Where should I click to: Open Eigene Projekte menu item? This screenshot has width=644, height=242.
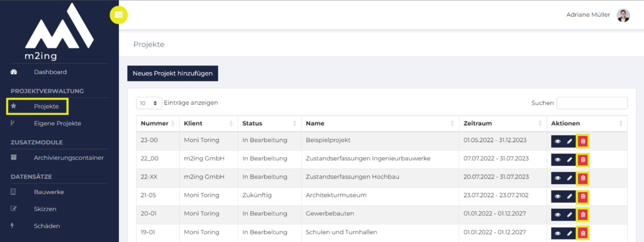[x=57, y=123]
